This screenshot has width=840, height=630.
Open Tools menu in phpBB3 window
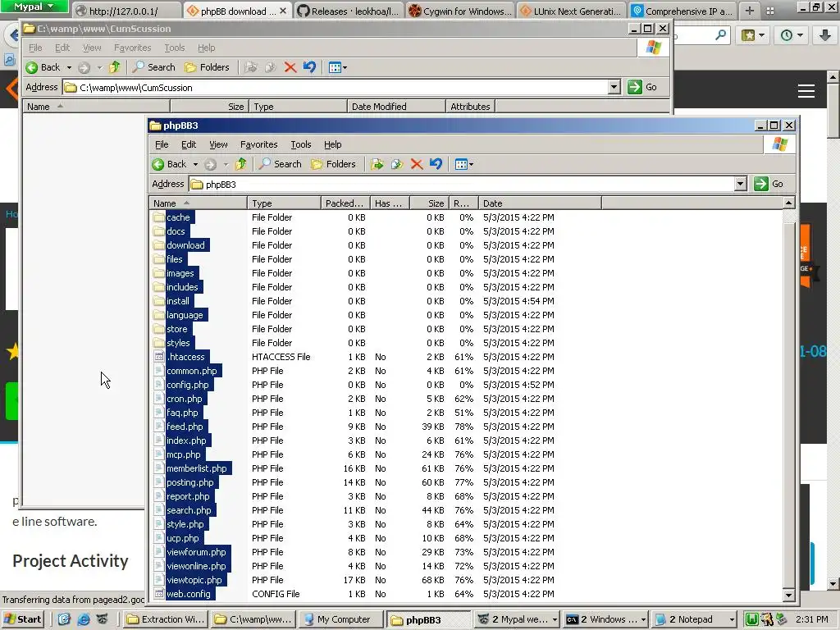point(300,144)
